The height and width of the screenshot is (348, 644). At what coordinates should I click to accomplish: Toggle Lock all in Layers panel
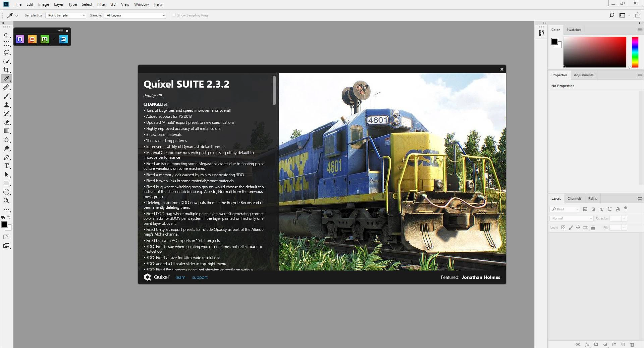593,228
